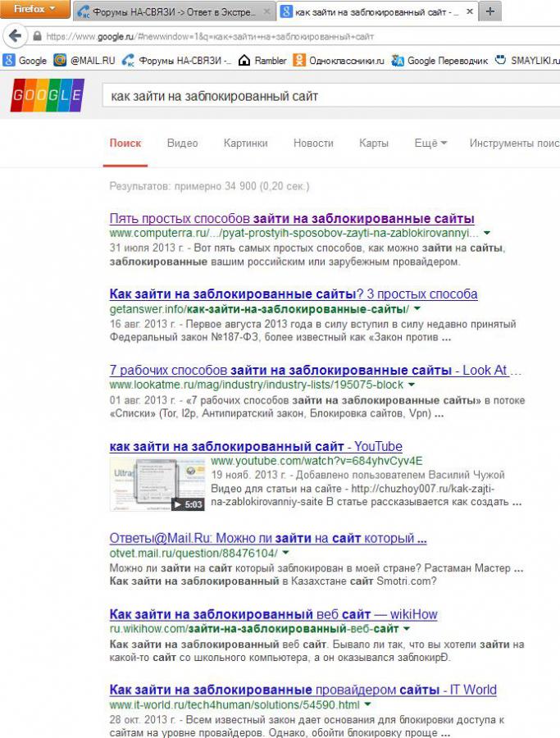This screenshot has height=738, width=560.
Task: Select the active Google search results tab
Action: (378, 11)
